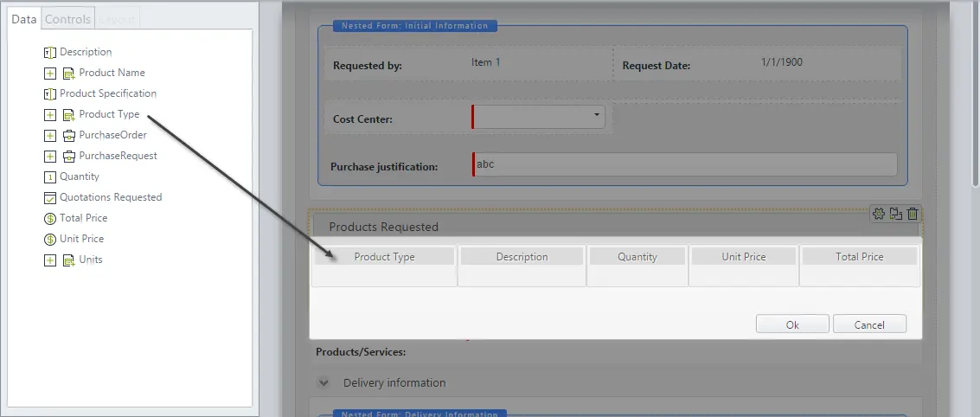Select Unit Price in data tree

point(81,239)
